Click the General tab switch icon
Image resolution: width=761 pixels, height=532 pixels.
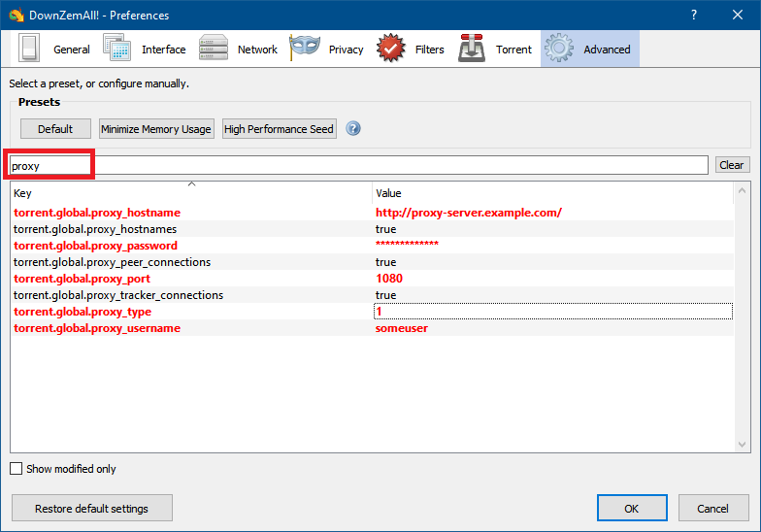[x=29, y=49]
